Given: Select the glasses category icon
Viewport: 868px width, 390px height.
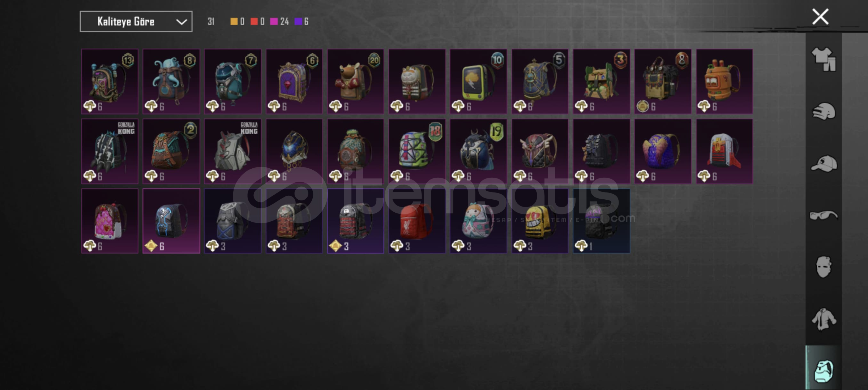Looking at the screenshot, I should tap(824, 215).
